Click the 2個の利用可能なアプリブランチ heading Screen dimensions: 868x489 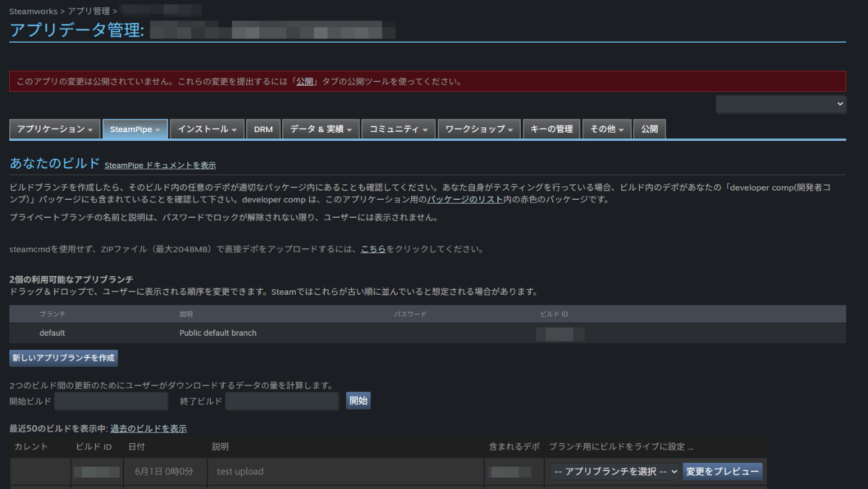click(71, 280)
